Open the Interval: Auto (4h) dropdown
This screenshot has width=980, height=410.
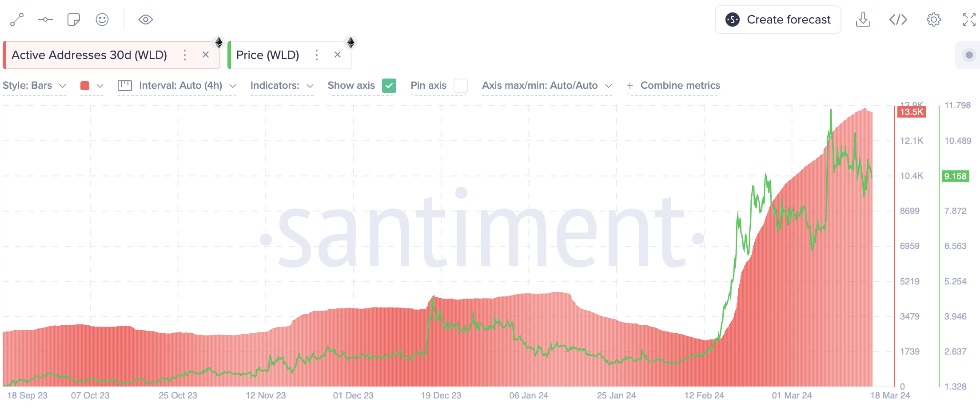187,86
